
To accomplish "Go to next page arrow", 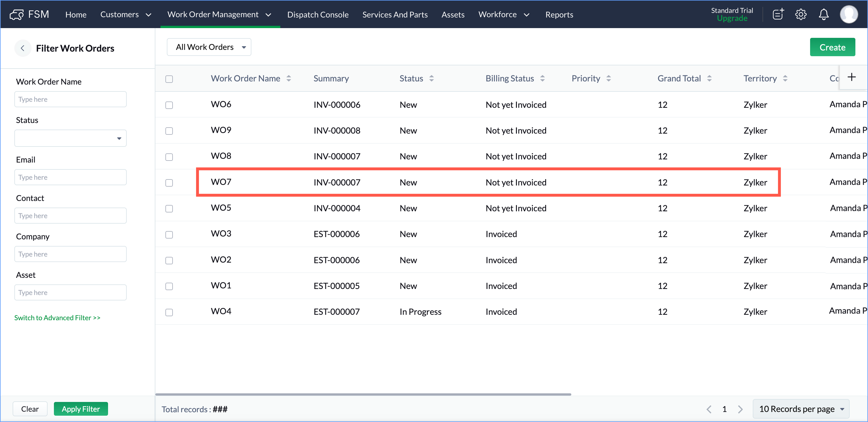I will pos(740,409).
